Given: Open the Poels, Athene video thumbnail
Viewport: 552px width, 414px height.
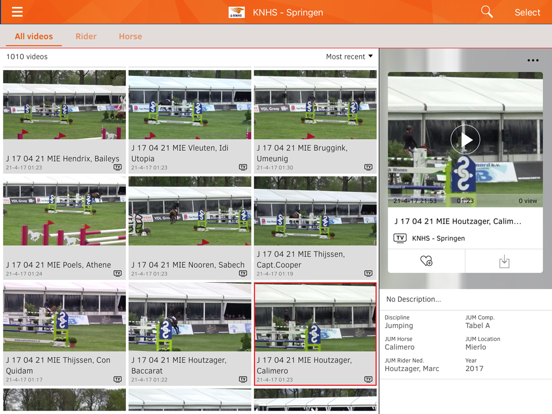Looking at the screenshot, I should (x=64, y=211).
